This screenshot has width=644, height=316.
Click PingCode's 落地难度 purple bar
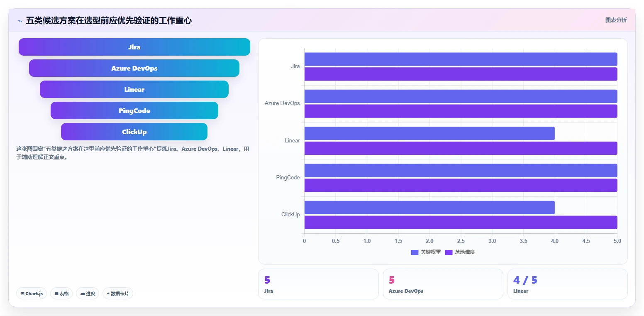[x=461, y=185]
